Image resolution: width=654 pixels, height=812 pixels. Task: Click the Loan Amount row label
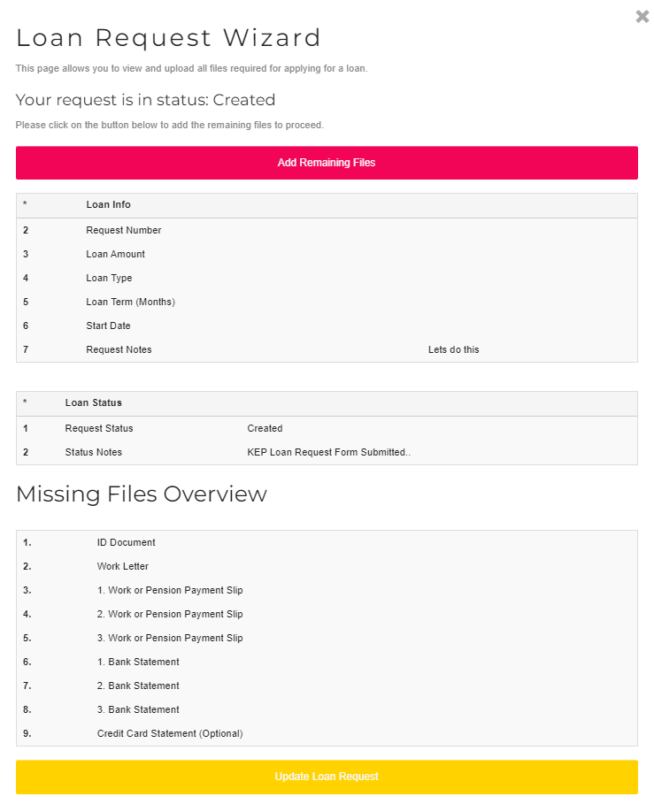click(x=116, y=254)
